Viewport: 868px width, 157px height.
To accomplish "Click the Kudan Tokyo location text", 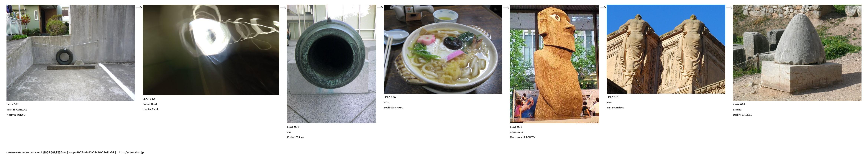I will point(295,138).
